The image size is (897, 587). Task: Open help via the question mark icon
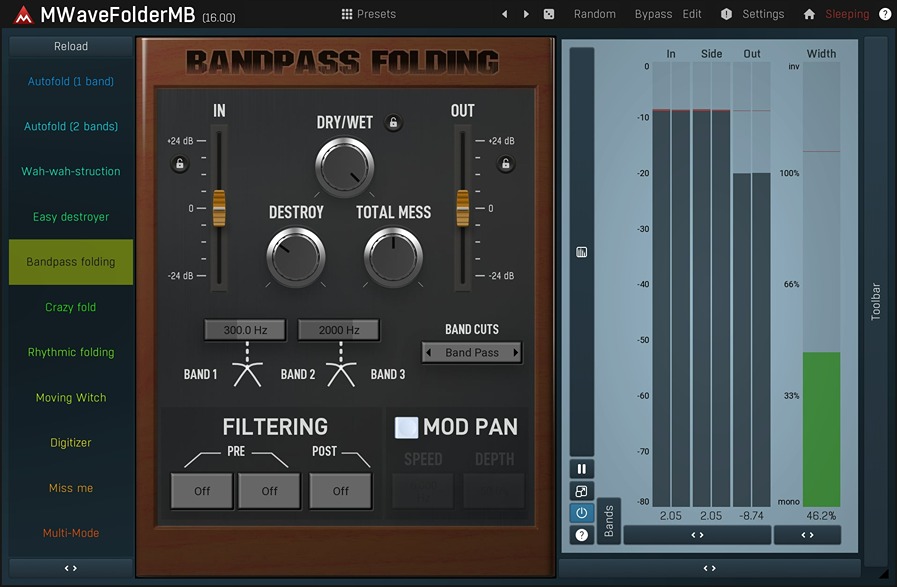(x=885, y=13)
